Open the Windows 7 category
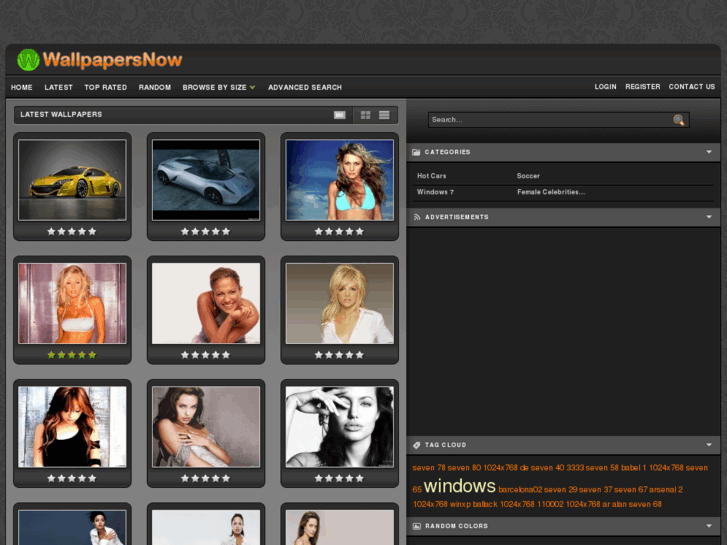 click(435, 192)
